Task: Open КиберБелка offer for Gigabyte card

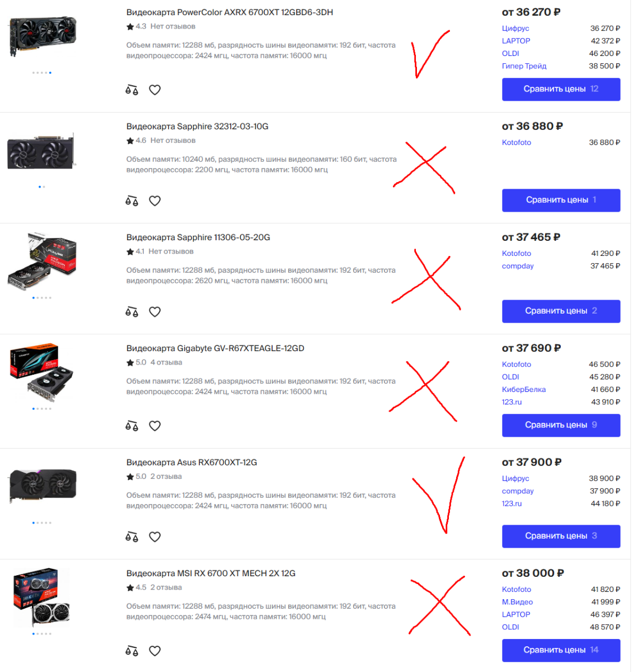Action: tap(524, 389)
